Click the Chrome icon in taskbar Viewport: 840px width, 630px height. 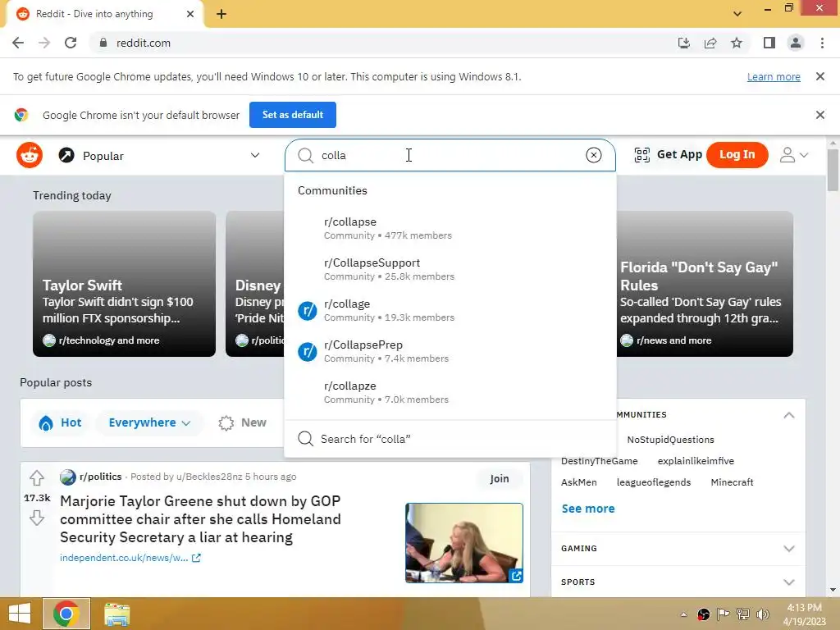66,614
